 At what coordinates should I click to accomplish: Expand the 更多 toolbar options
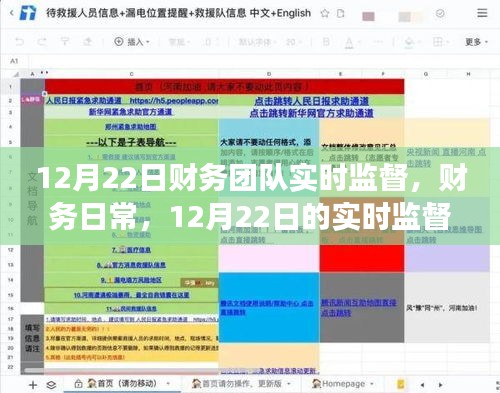(x=477, y=42)
